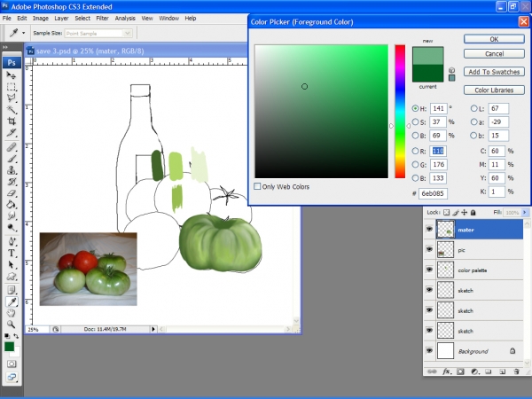Select the Paint Bucket tool
The height and width of the screenshot is (399, 532).
[x=12, y=204]
